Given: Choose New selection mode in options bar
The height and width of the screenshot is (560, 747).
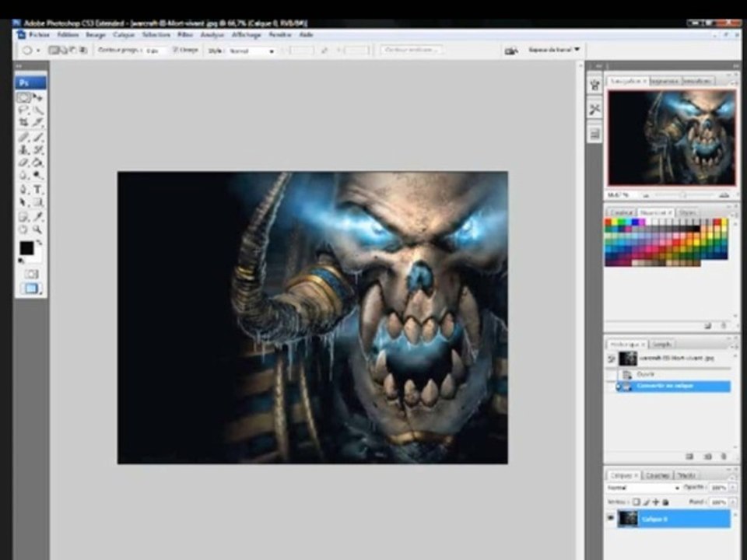Looking at the screenshot, I should tap(53, 50).
